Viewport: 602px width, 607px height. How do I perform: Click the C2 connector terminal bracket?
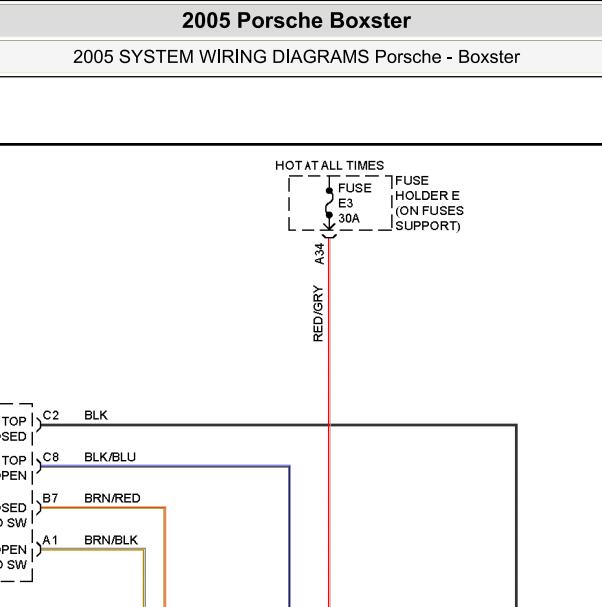(x=38, y=425)
